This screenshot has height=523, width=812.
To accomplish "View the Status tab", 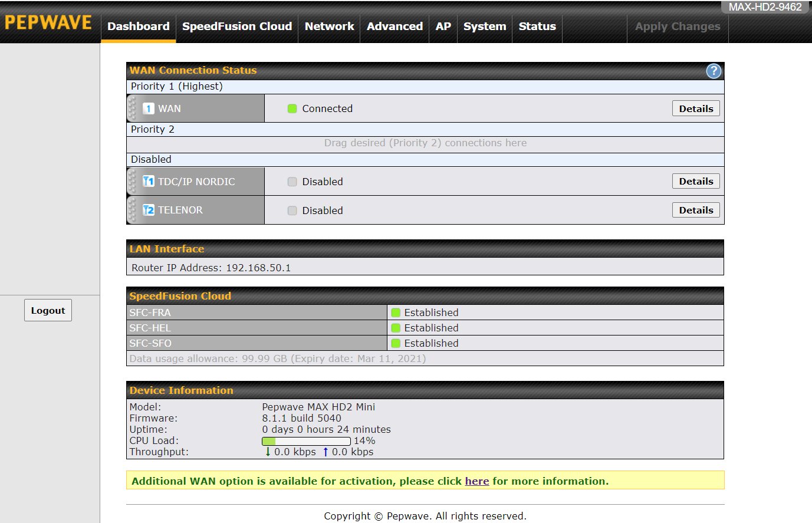I will pyautogui.click(x=537, y=27).
